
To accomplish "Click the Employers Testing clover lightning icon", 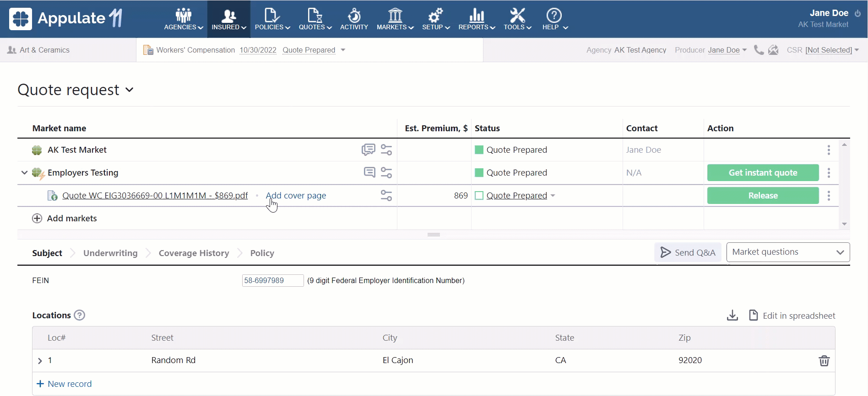I will click(x=38, y=173).
